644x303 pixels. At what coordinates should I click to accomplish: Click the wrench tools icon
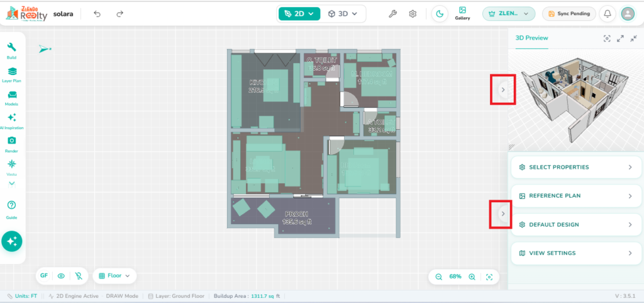pos(392,14)
